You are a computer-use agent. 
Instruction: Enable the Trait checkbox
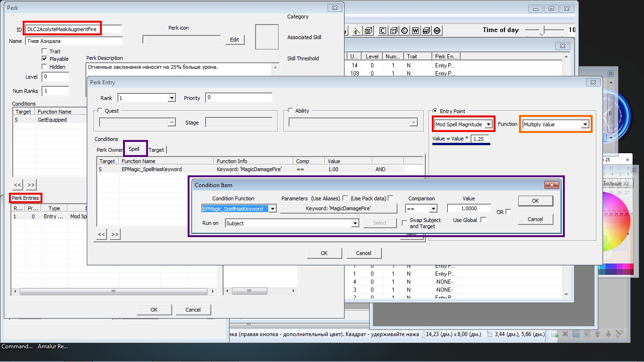(45, 51)
